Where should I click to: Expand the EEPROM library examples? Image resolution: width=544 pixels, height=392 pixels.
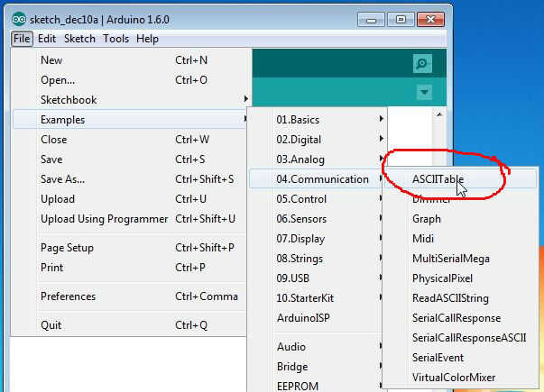click(316, 386)
